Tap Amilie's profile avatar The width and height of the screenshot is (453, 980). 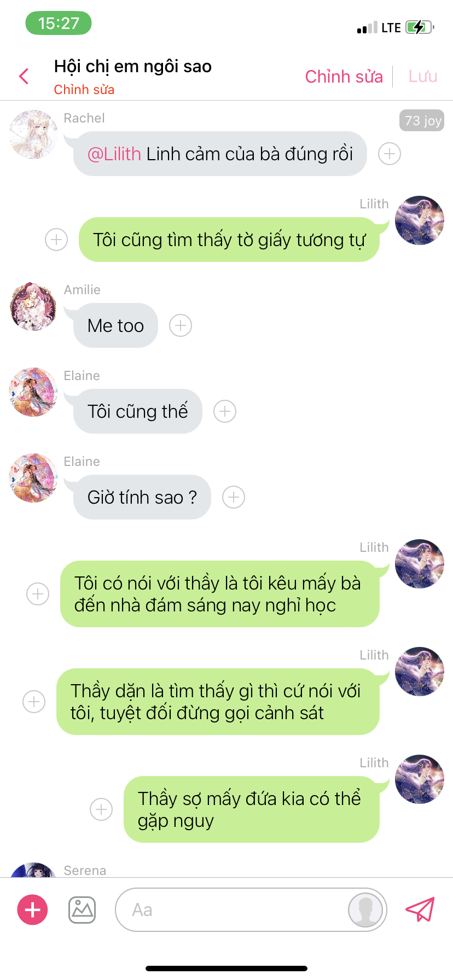point(33,306)
